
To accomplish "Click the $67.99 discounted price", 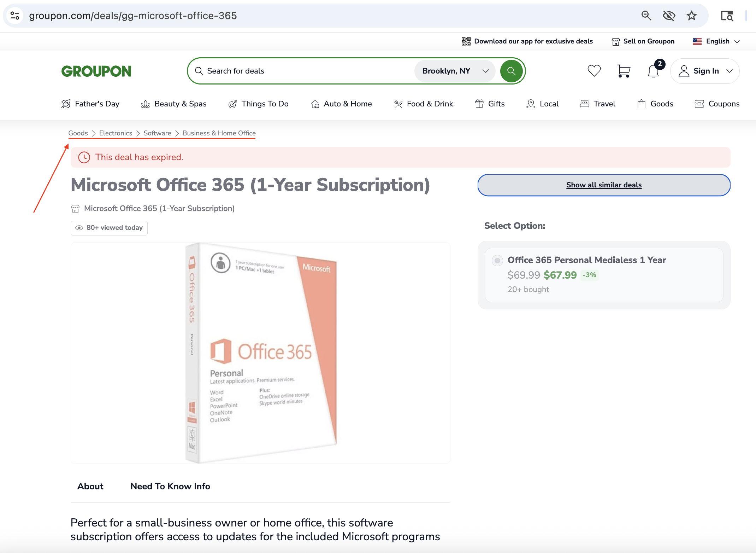I will click(x=560, y=275).
